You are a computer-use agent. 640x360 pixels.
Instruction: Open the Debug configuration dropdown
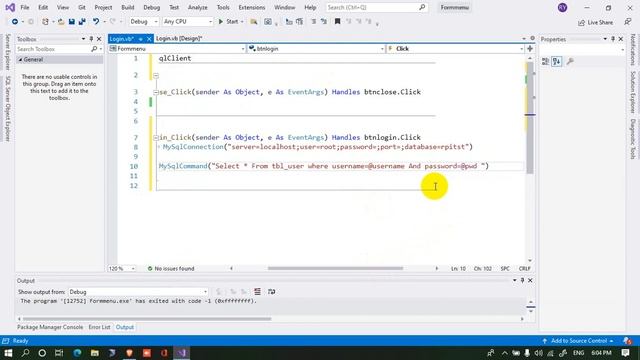coord(144,22)
